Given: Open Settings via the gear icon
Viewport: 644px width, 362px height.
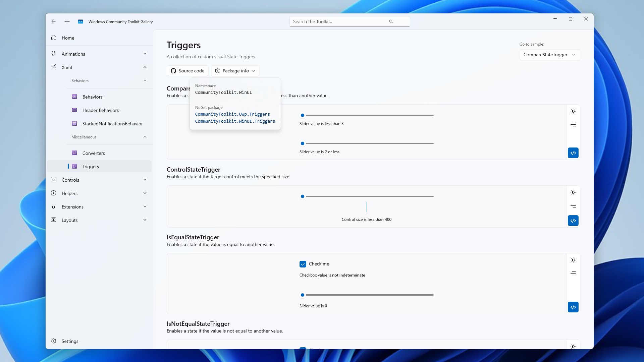Looking at the screenshot, I should click(54, 341).
